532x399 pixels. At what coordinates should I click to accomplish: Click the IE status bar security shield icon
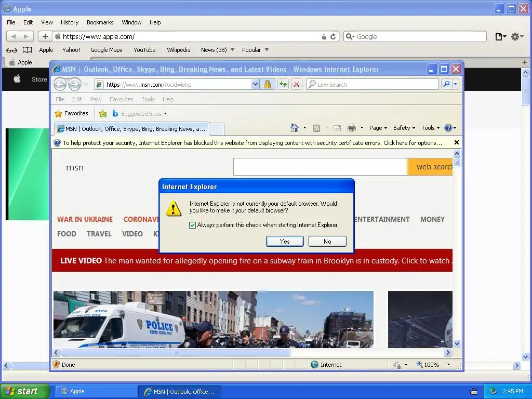click(x=56, y=364)
